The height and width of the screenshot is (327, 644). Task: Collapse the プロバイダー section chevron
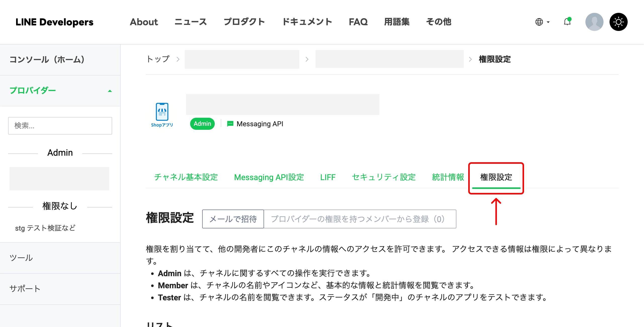tap(110, 91)
